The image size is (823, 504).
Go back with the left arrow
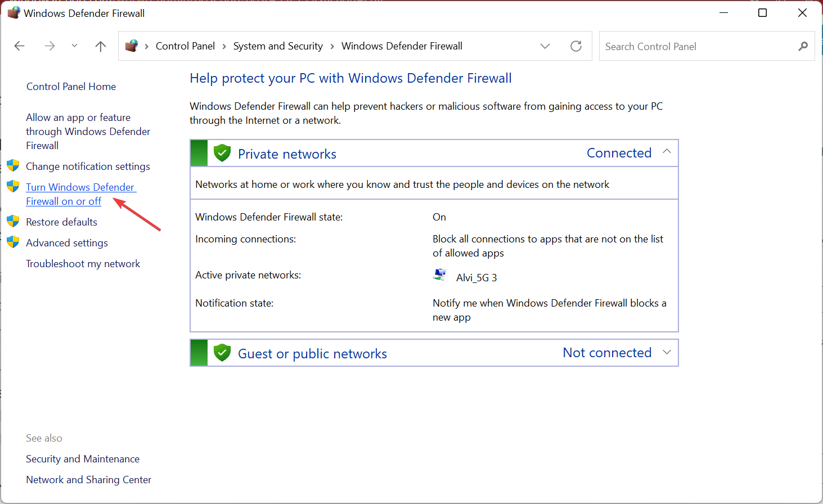20,46
